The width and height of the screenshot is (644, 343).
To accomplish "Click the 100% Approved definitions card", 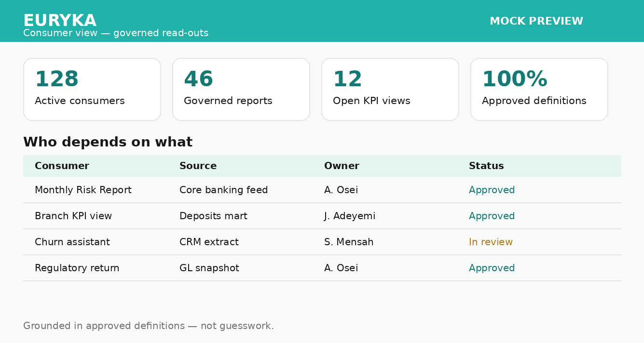I will coord(539,89).
